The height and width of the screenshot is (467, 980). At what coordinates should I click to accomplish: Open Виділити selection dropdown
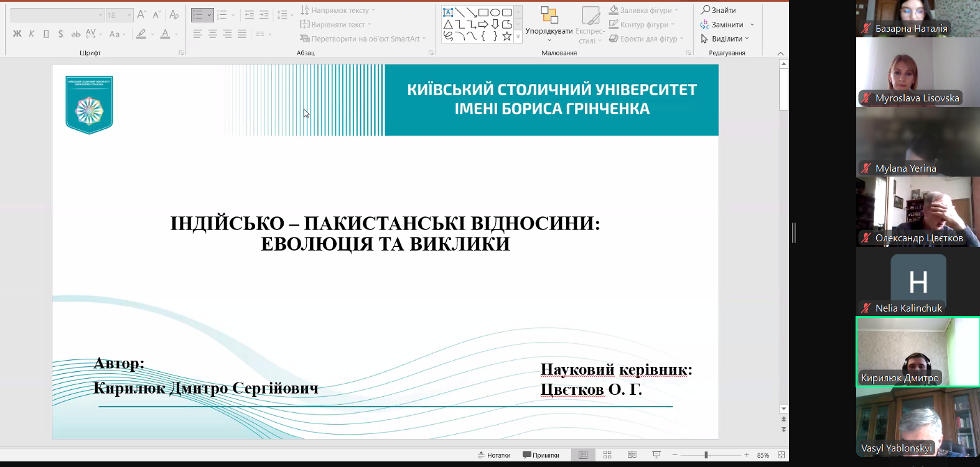pyautogui.click(x=726, y=39)
